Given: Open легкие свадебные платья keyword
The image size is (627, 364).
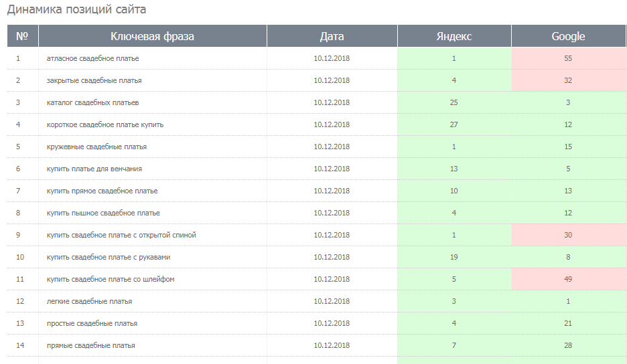Looking at the screenshot, I should [89, 301].
